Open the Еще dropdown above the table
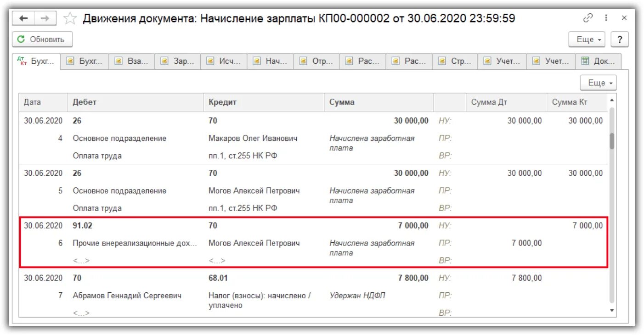 [599, 83]
